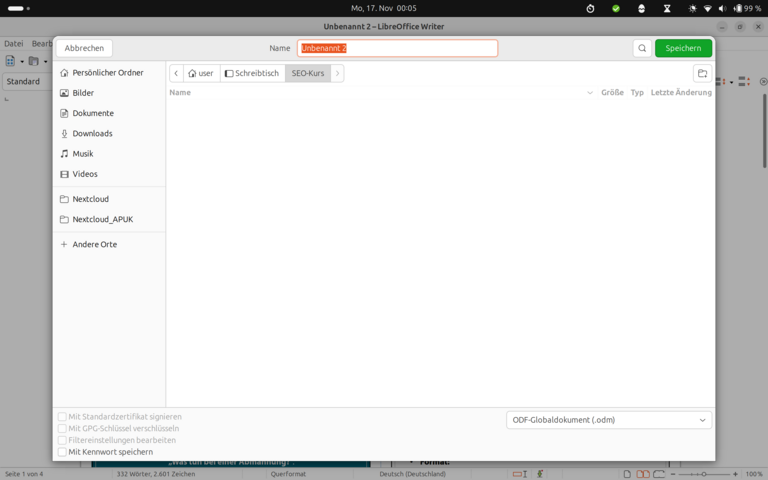Click the create new folder icon
Screen dimensions: 768x480
pyautogui.click(x=702, y=73)
